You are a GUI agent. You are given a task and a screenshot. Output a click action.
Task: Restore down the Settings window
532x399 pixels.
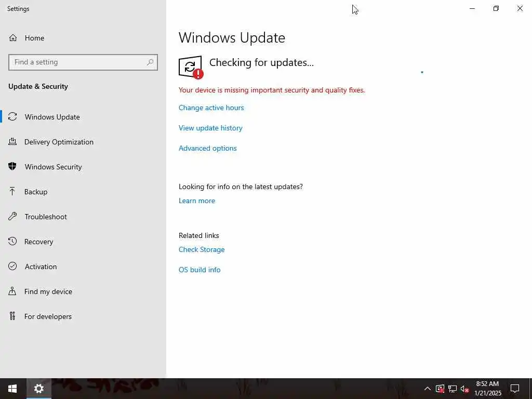coord(496,8)
